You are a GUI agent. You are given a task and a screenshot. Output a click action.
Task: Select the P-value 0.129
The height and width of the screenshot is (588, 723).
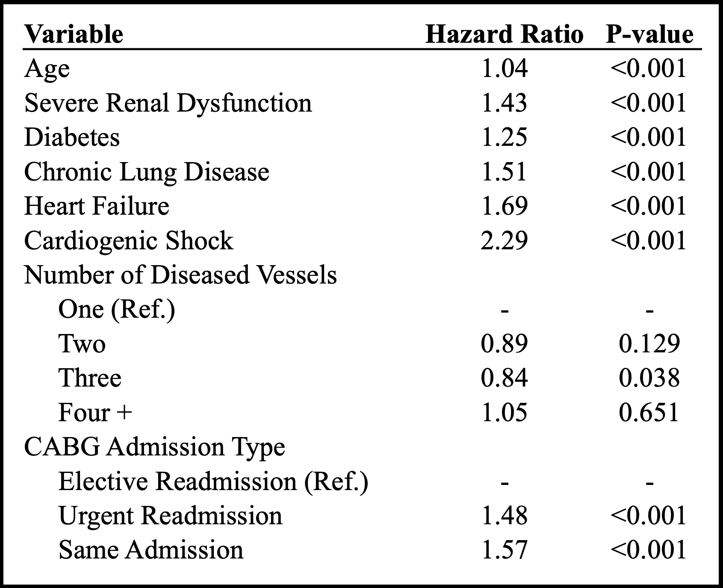(x=649, y=343)
